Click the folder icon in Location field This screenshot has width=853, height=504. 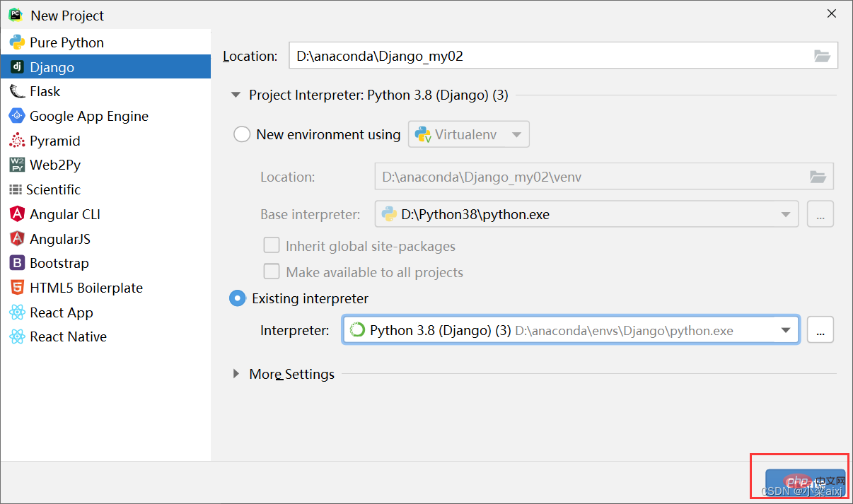tap(822, 56)
